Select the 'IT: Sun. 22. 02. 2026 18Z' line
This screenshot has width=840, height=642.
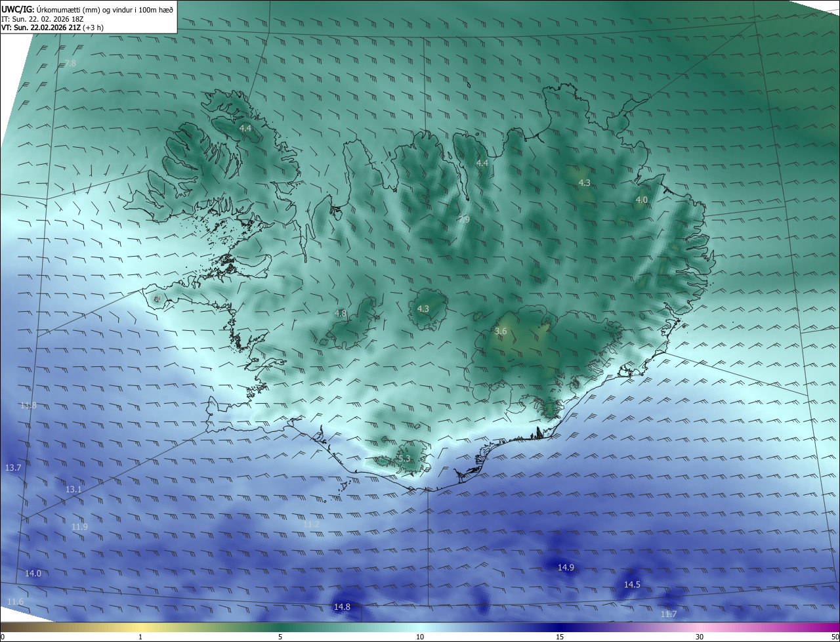(42, 19)
